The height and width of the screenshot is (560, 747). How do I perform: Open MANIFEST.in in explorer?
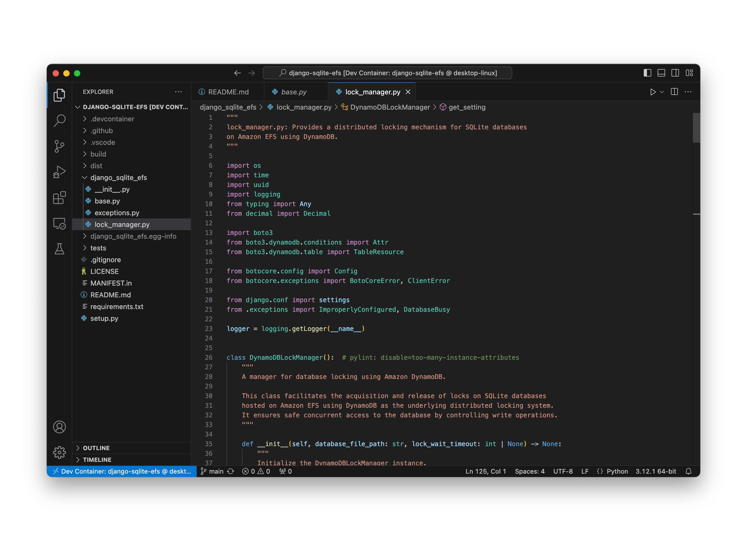point(132,283)
